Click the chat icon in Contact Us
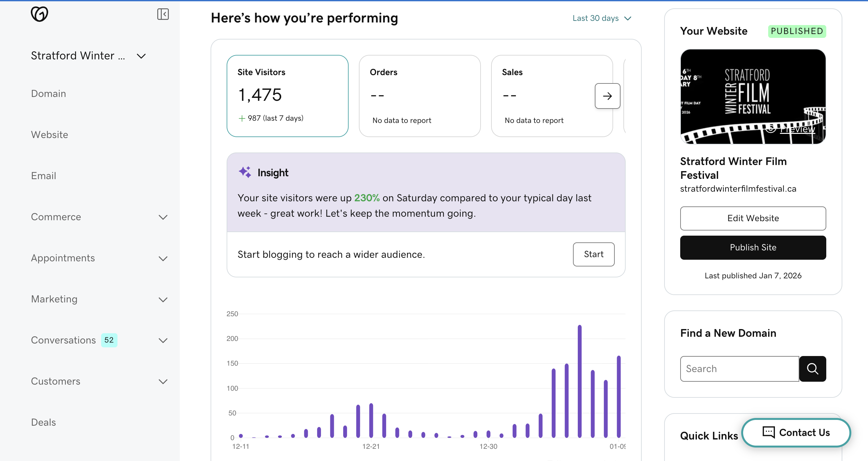 768,432
